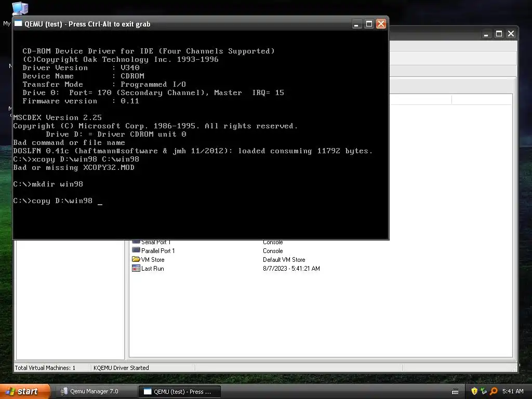Activate QEMU (test) taskbar button
532x399 pixels.
(x=180, y=391)
